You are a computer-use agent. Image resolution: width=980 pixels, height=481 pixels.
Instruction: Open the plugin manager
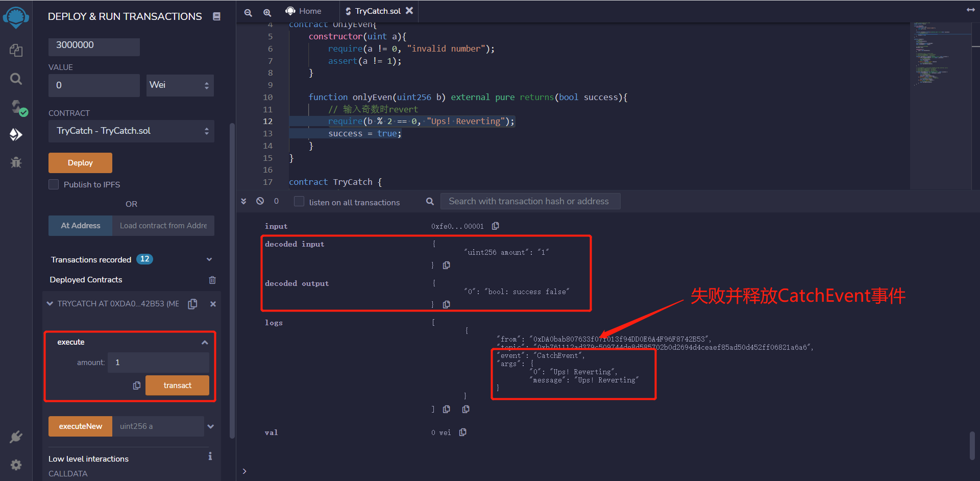[x=16, y=437]
